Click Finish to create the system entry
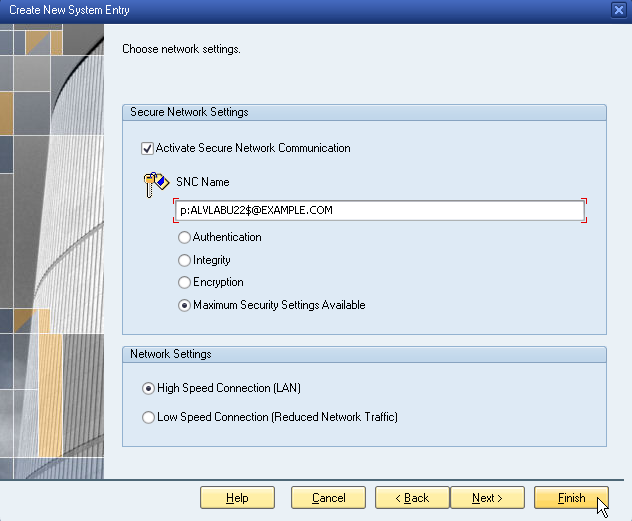This screenshot has height=521, width=632. [571, 498]
